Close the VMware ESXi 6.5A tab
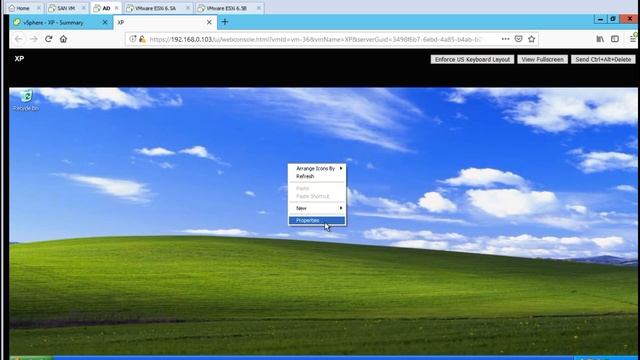640x360 pixels. (x=188, y=8)
